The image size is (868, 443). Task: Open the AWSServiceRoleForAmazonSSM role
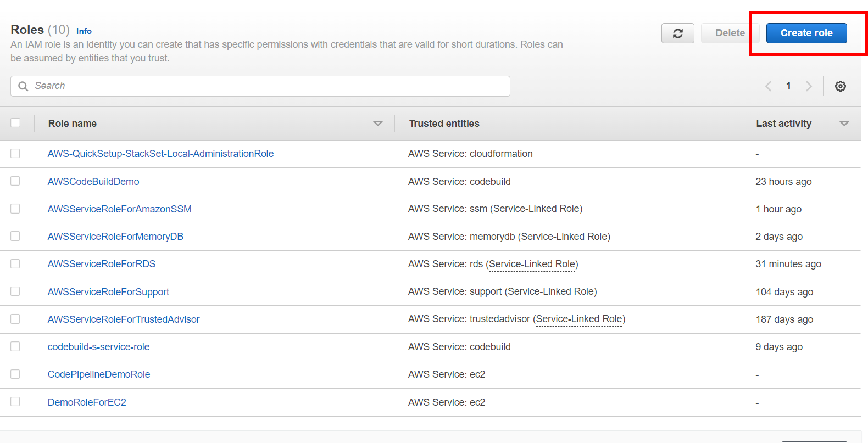[119, 209]
